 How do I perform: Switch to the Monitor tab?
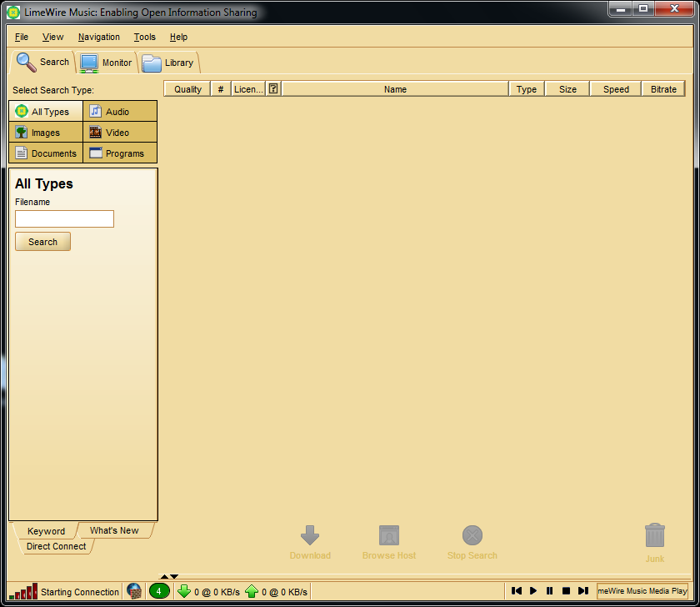[x=106, y=61]
